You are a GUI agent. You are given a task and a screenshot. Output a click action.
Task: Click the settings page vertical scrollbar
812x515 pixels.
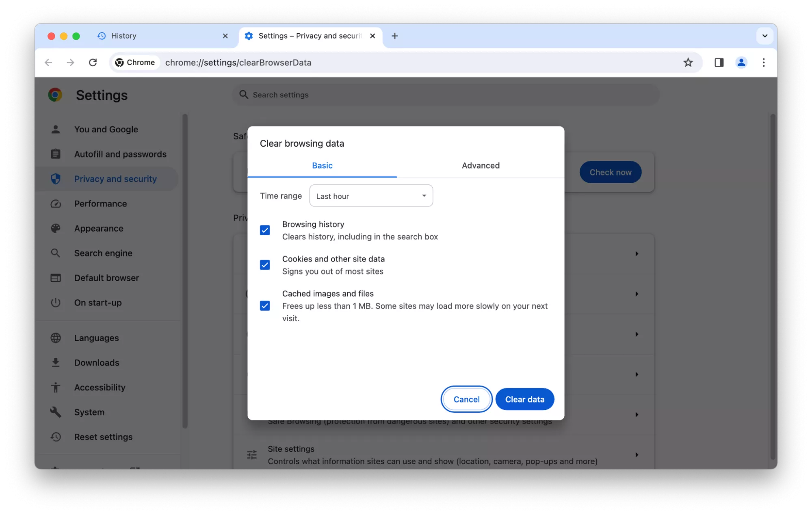[x=773, y=286]
